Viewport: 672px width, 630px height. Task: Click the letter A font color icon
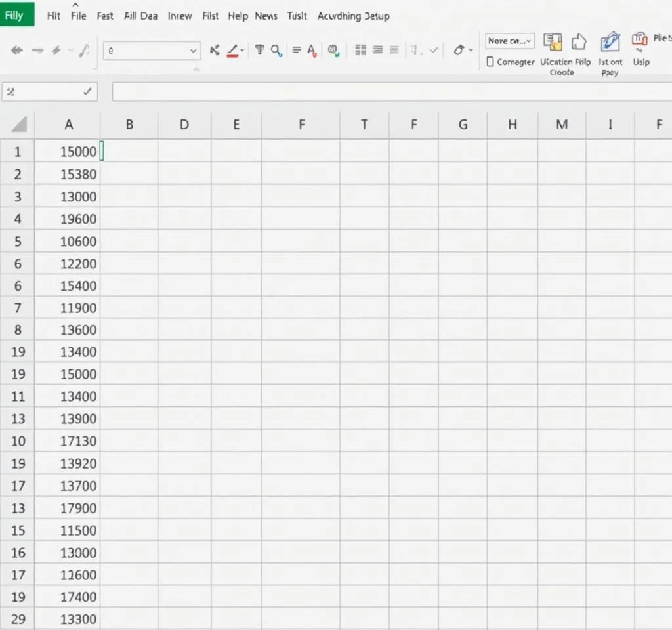coord(312,50)
